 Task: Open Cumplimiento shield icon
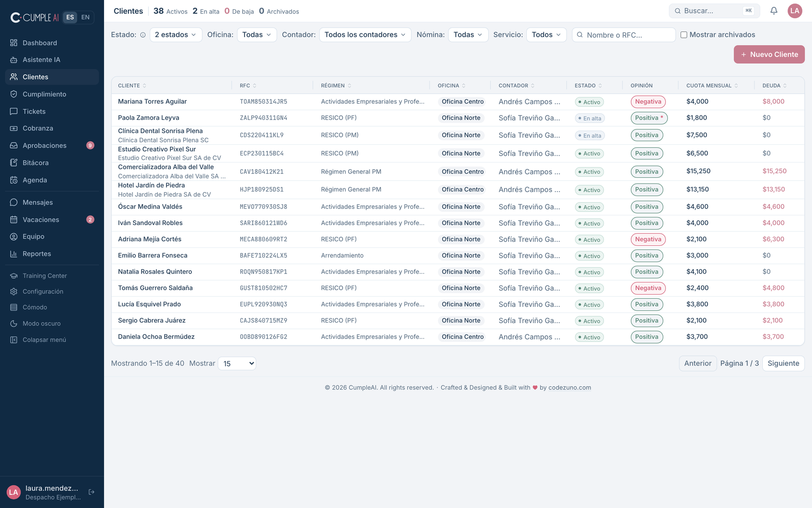coord(14,94)
